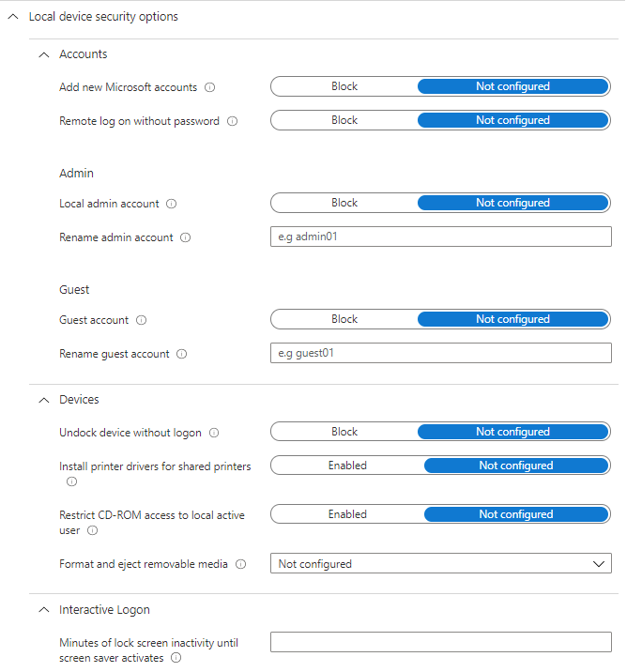The width and height of the screenshot is (642, 672).
Task: Collapse the Local device security options section
Action: 12,17
